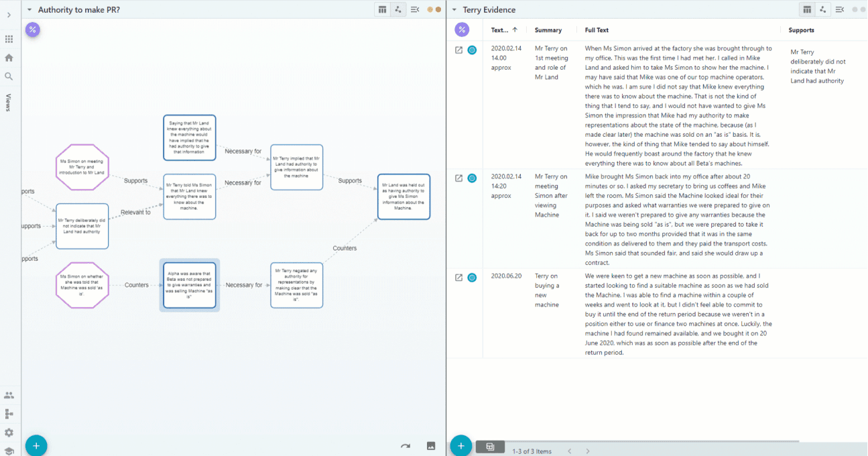
Task: Click date cell '2020.06.20'
Action: pyautogui.click(x=506, y=276)
